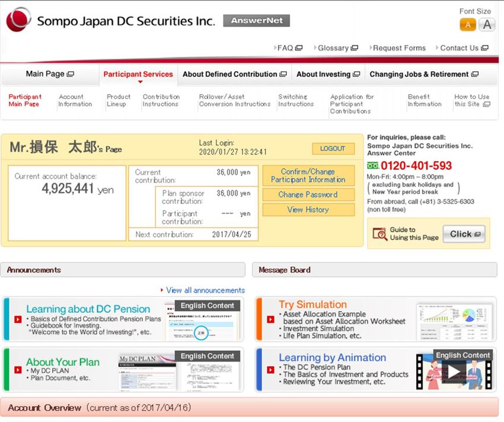Select the large font size A button

(487, 25)
